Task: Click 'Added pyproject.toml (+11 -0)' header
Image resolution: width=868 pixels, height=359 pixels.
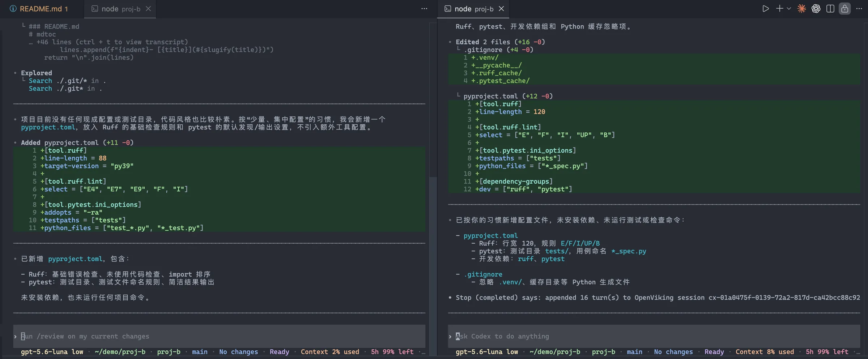Action: coord(77,142)
